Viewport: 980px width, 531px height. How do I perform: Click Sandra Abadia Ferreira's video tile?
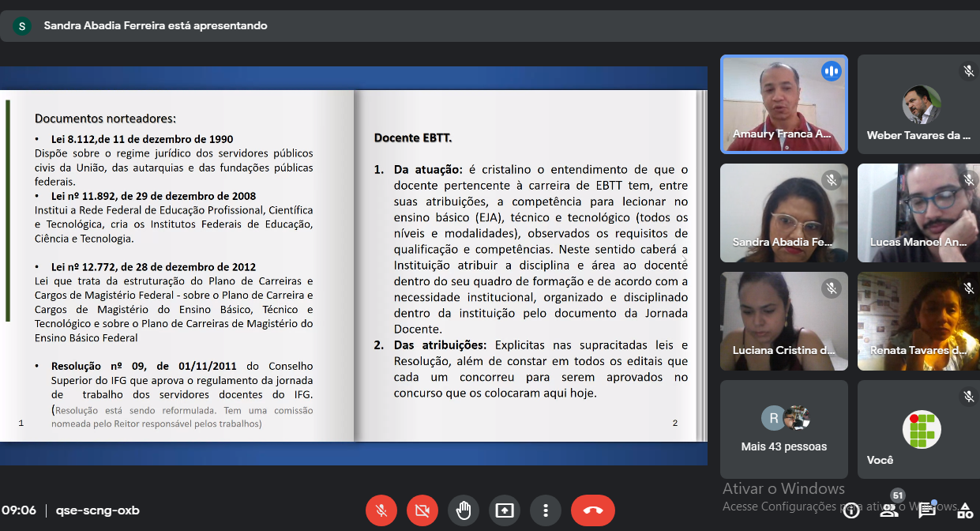tap(784, 213)
